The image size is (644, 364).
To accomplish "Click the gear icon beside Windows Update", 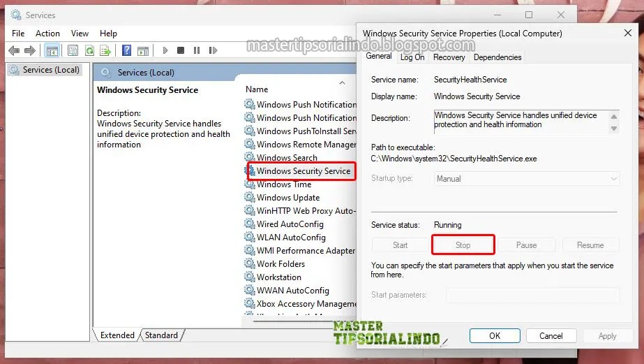I will pyautogui.click(x=250, y=197).
